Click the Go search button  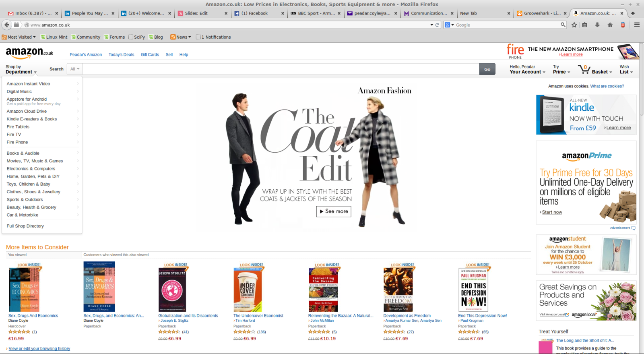pyautogui.click(x=487, y=69)
